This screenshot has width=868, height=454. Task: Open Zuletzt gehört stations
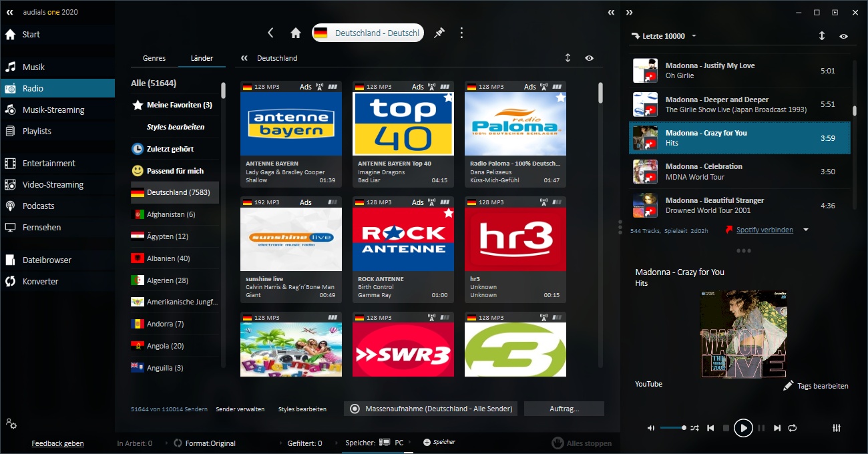click(x=175, y=149)
